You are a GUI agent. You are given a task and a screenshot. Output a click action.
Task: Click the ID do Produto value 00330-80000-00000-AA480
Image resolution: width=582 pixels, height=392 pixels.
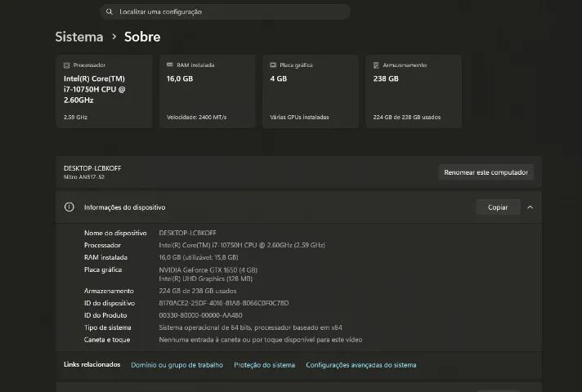pos(200,315)
